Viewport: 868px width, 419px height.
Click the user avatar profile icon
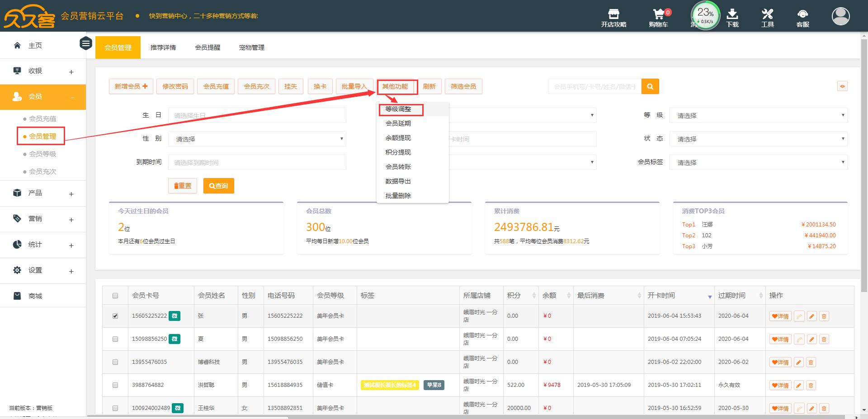[x=840, y=16]
